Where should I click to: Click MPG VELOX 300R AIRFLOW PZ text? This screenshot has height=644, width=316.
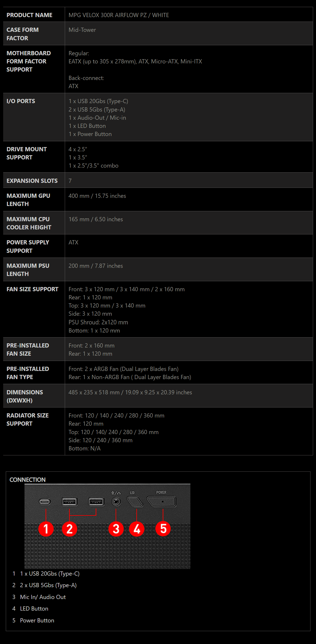(108, 15)
